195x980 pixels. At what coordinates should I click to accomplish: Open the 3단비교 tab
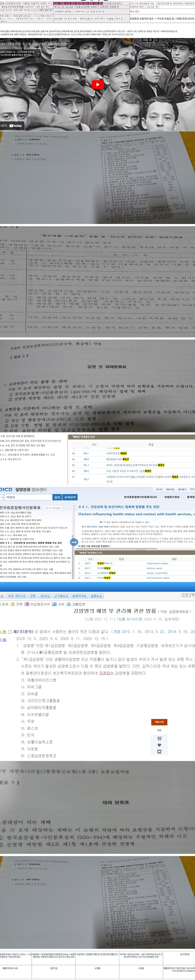point(45,596)
